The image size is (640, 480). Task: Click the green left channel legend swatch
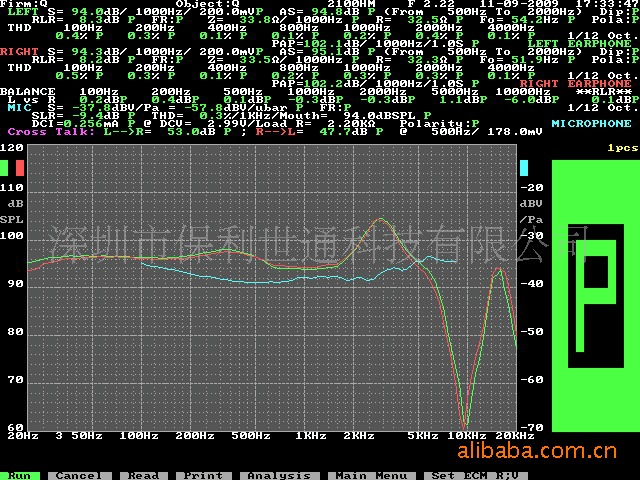click(5, 167)
